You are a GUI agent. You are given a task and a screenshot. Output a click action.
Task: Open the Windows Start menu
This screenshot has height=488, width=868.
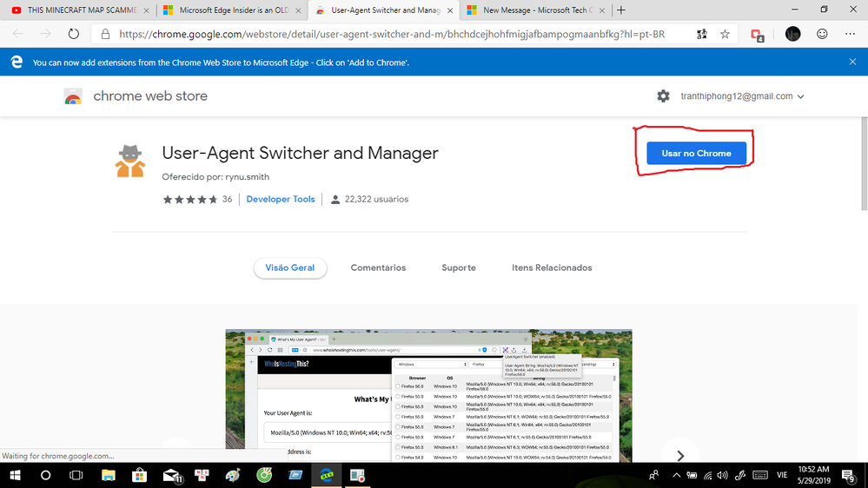(x=15, y=475)
